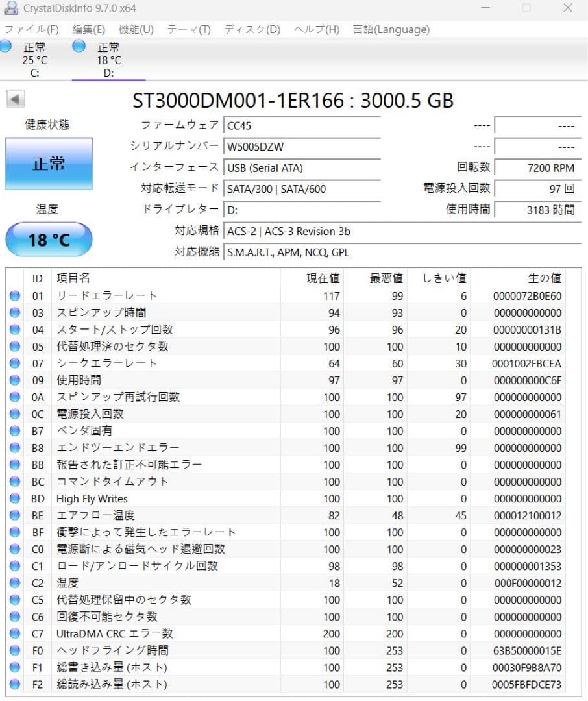Click the status dot beside リードエラーレート
The image size is (588, 701).
point(14,295)
